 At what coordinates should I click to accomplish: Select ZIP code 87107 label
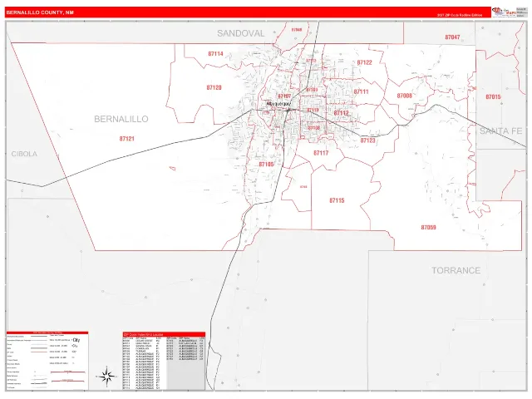pos(284,96)
